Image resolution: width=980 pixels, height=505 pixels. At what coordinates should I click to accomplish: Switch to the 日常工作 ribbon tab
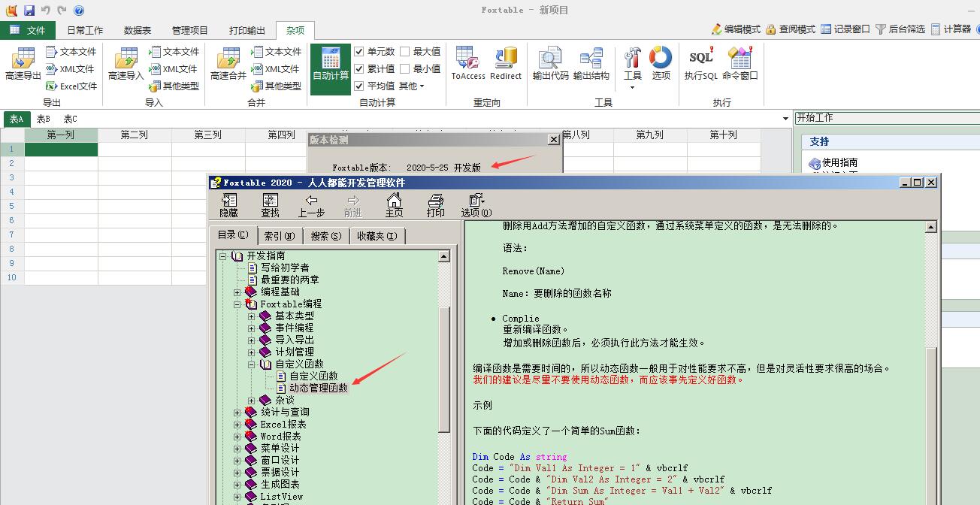coord(85,31)
